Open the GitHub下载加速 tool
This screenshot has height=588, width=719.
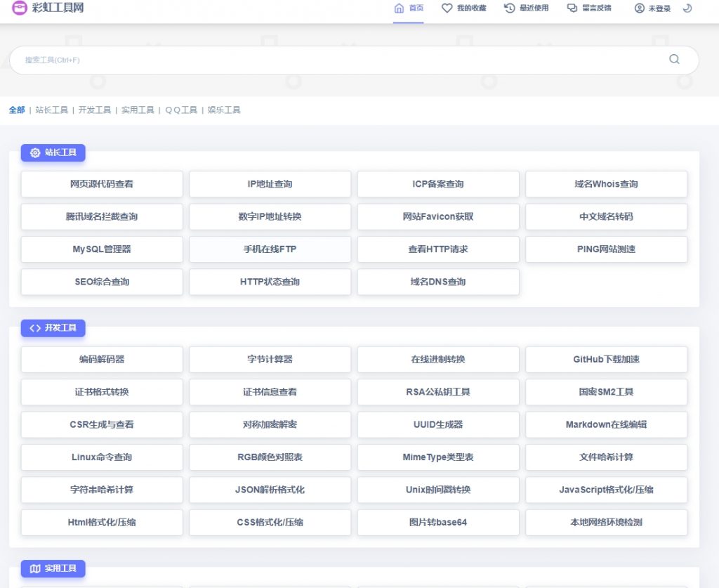[x=606, y=360]
